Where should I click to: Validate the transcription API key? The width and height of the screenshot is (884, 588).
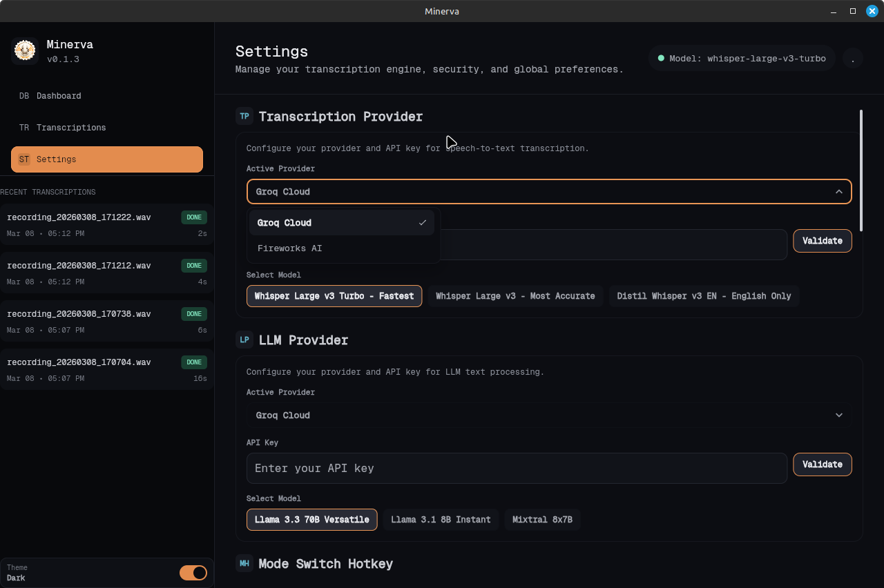[x=822, y=241]
